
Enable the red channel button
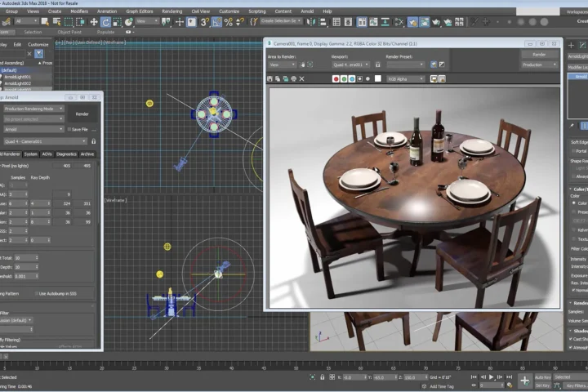coord(336,78)
